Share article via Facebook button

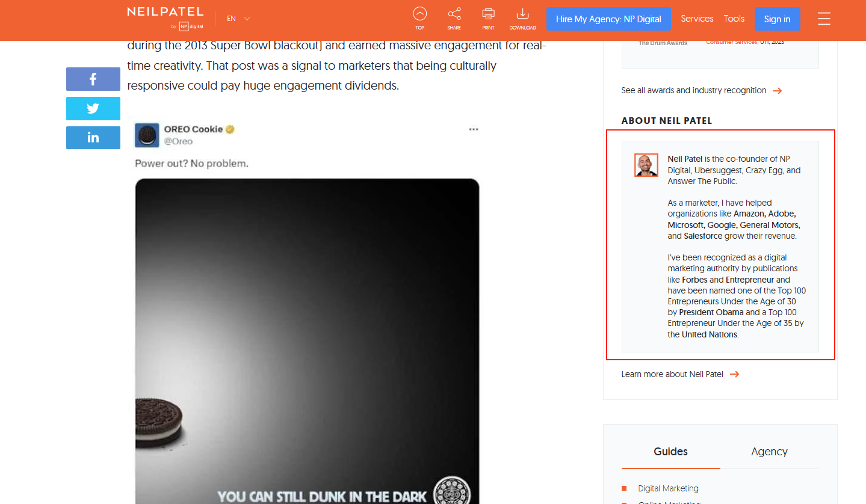tap(93, 79)
